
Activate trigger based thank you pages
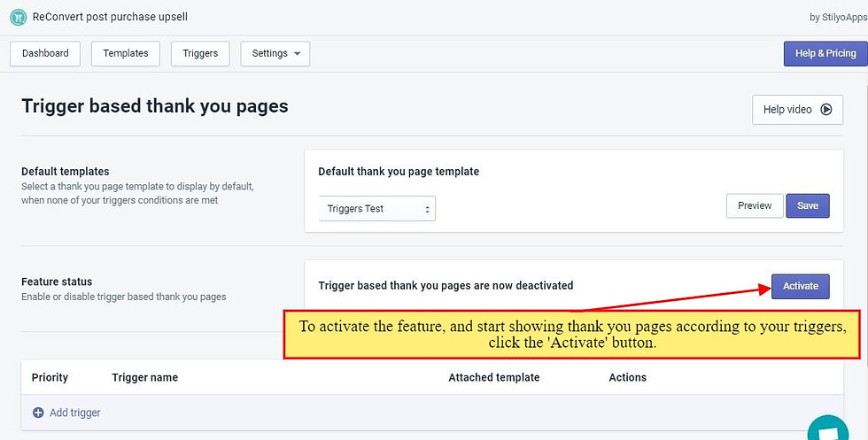(801, 286)
